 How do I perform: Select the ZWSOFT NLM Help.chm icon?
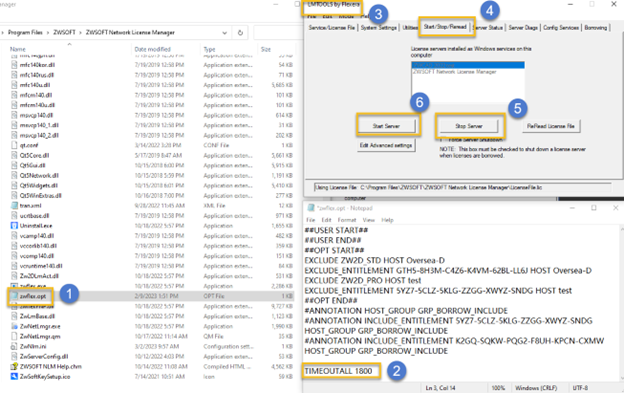point(14,366)
